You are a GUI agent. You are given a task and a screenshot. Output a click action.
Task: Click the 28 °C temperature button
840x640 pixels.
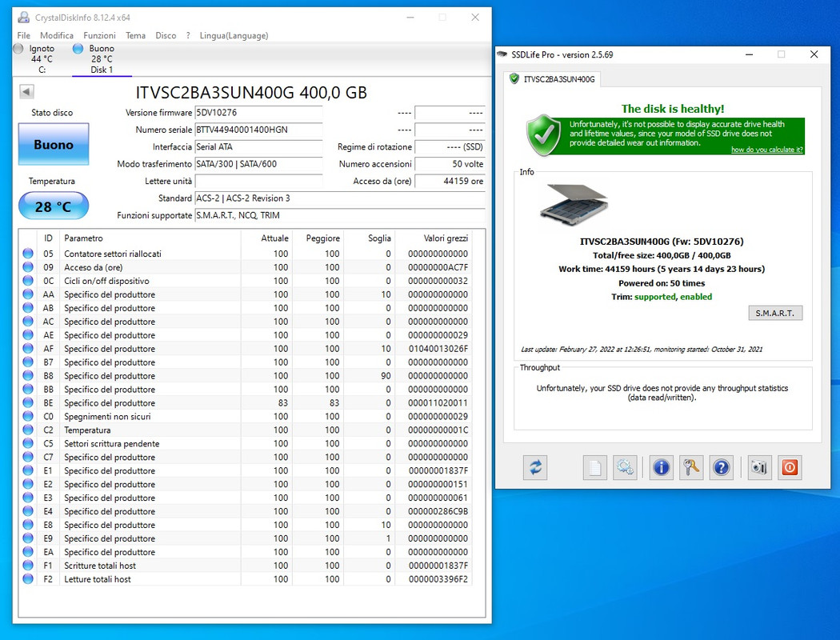coord(54,206)
